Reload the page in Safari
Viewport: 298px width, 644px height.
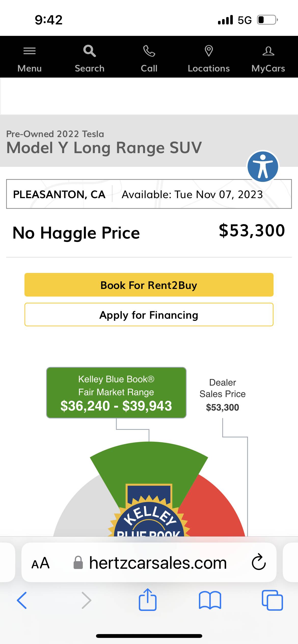pos(259,563)
